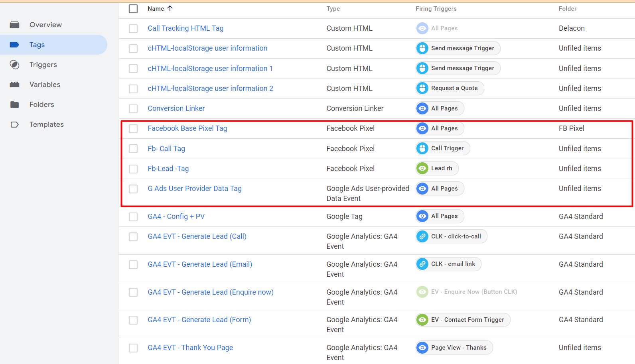Click the mouse icon in cHTML-localStorage user information 1 row

(422, 68)
